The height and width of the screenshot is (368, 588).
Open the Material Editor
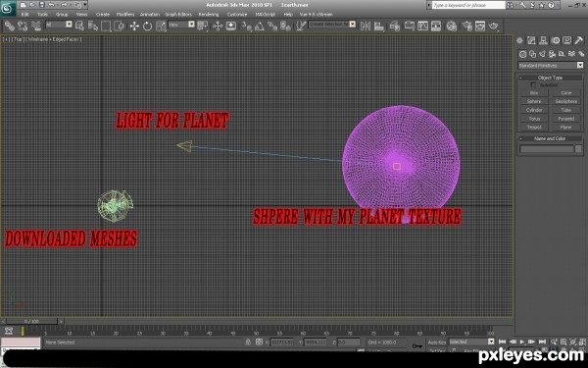pos(452,26)
